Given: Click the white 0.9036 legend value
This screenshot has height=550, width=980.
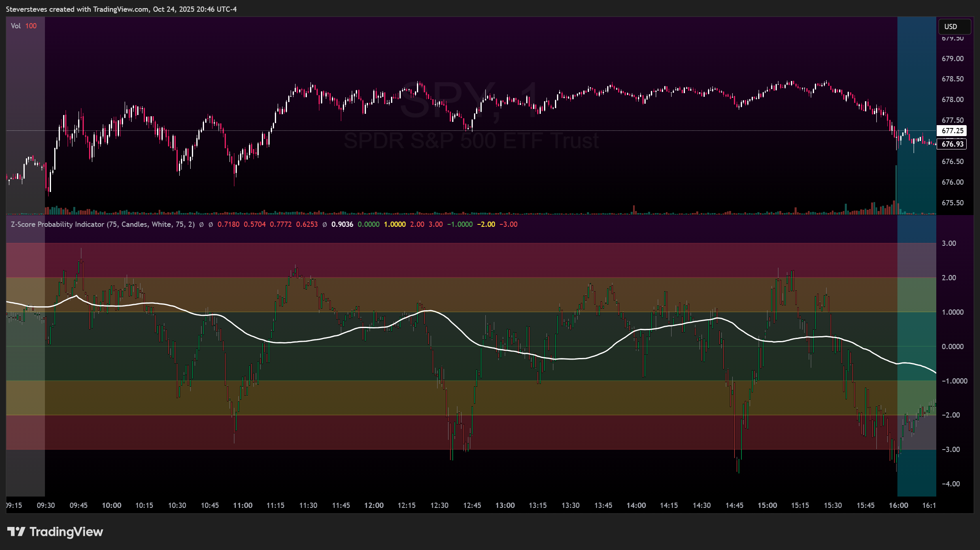Looking at the screenshot, I should (x=342, y=224).
